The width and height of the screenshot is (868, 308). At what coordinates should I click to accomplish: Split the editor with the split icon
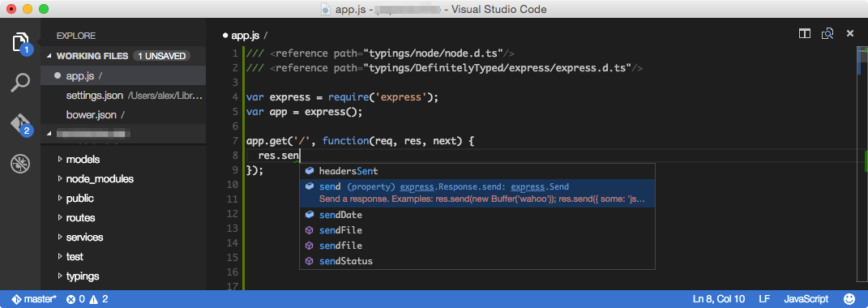[x=805, y=34]
